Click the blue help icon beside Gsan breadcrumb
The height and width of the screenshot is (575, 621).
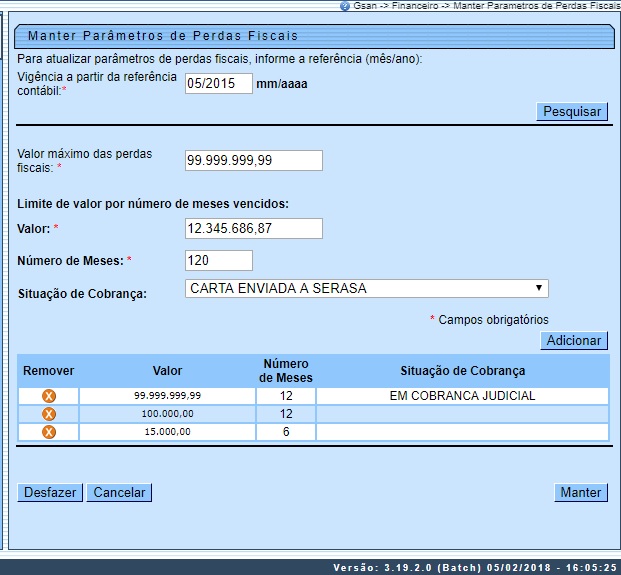click(x=345, y=6)
